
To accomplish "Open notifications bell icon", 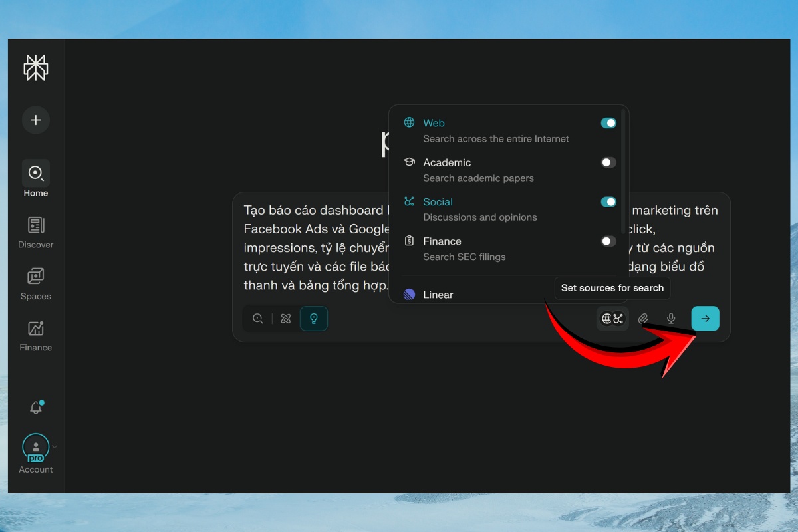I will pyautogui.click(x=36, y=408).
